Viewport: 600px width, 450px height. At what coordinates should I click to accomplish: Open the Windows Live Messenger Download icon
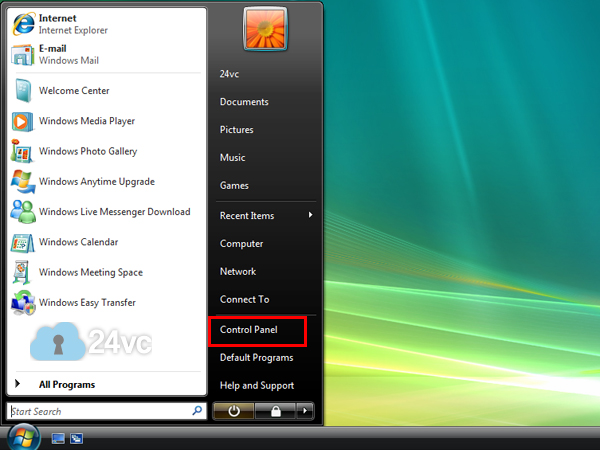[23, 212]
